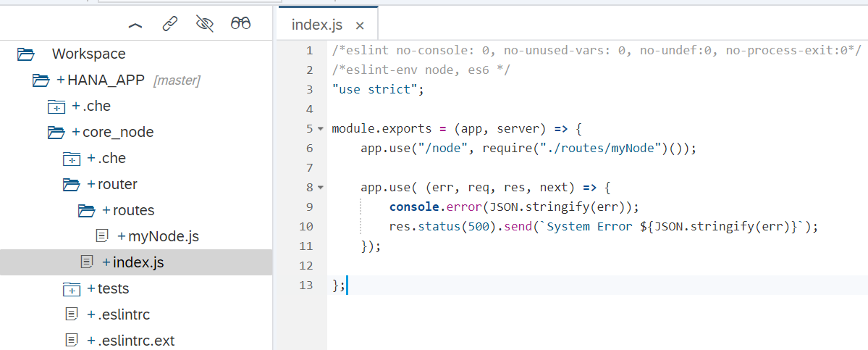868x350 pixels.
Task: Click the [master] branch label
Action: (177, 81)
